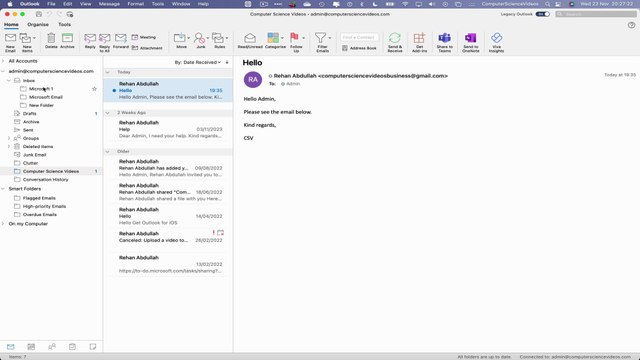Select the Home ribbon tab

coord(11,24)
